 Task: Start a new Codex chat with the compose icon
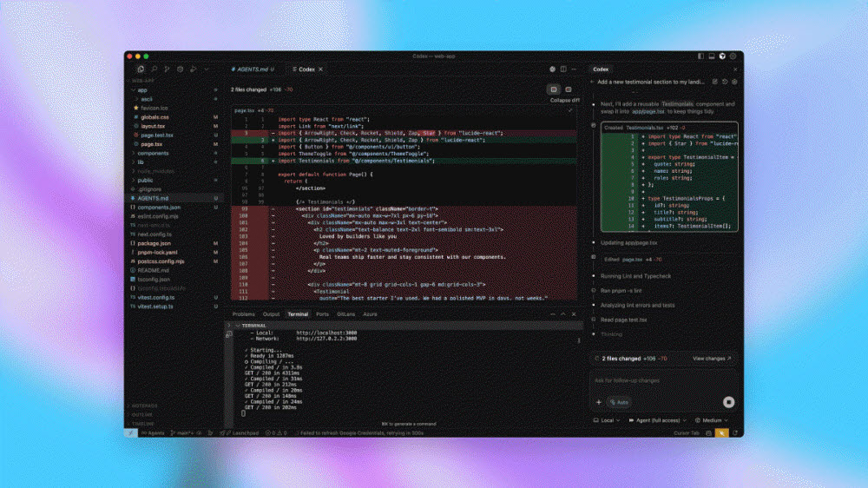pyautogui.click(x=714, y=82)
